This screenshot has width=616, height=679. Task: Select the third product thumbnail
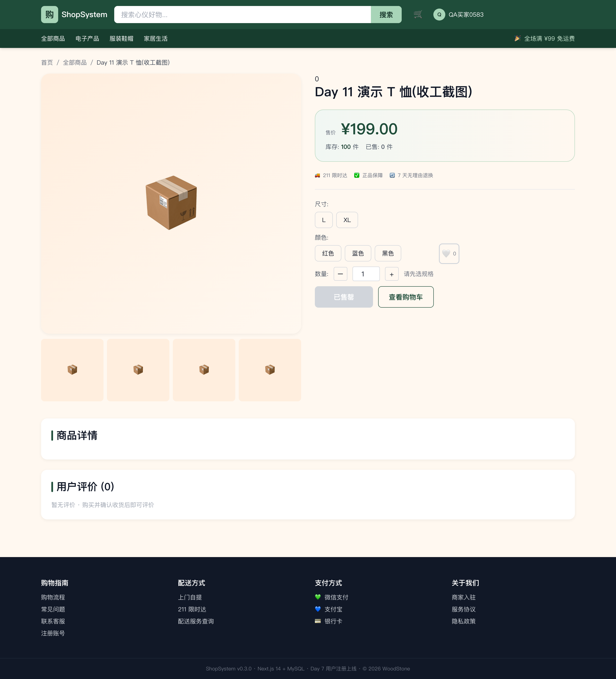(x=204, y=370)
